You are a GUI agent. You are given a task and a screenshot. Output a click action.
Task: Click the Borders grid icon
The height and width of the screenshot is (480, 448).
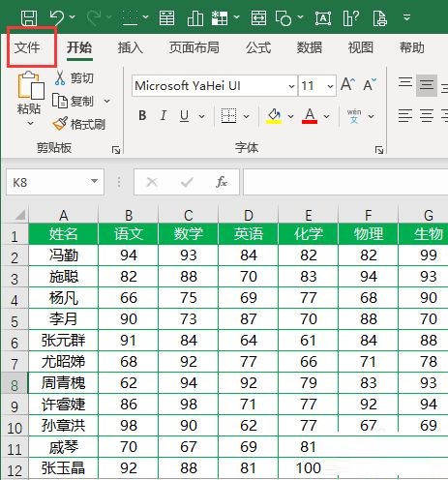[x=228, y=115]
